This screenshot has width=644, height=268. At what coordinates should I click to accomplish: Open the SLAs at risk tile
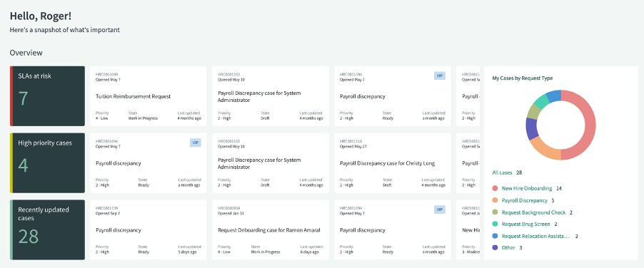pyautogui.click(x=48, y=96)
